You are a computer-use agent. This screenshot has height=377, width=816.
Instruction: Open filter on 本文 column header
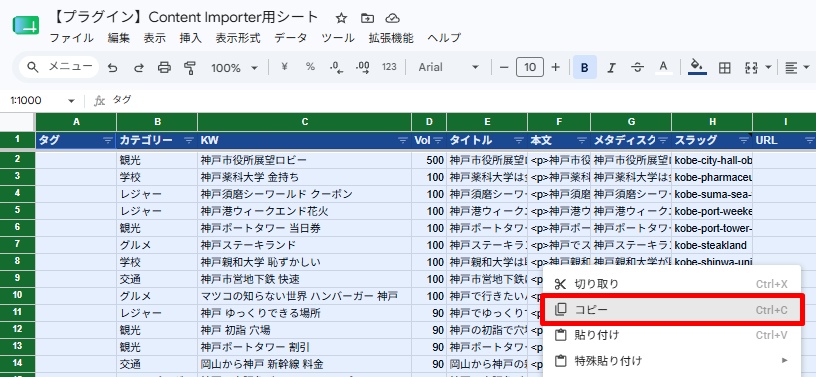coord(582,141)
